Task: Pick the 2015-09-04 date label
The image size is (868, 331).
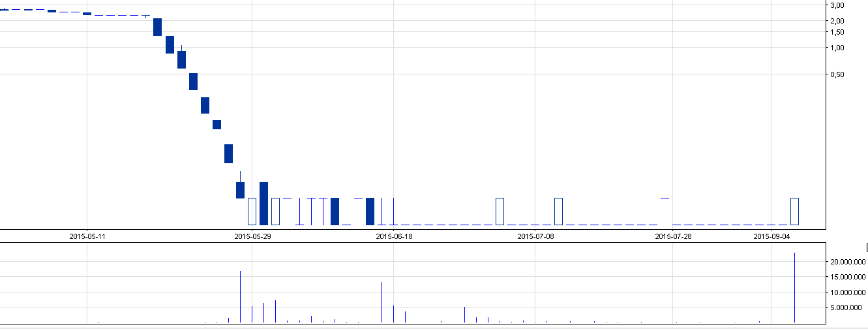Action: [771, 236]
